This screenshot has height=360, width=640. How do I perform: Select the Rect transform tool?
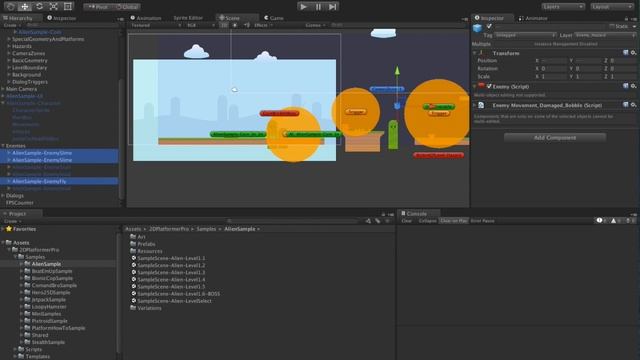pos(68,7)
